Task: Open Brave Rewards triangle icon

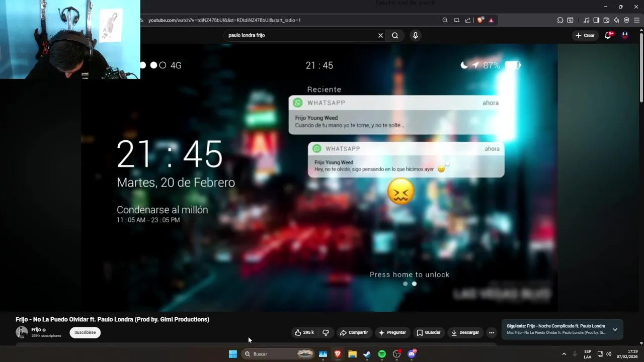Action: tap(491, 20)
